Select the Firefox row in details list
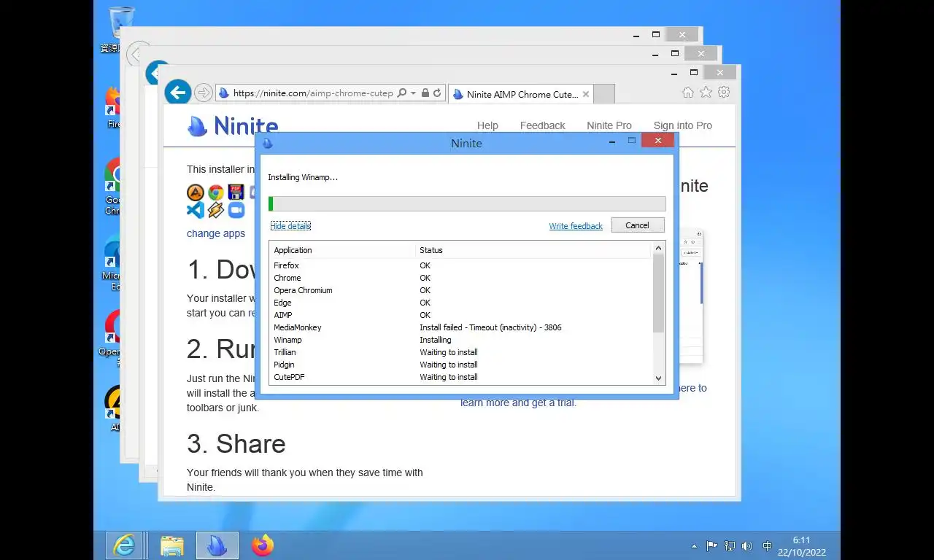 click(460, 265)
